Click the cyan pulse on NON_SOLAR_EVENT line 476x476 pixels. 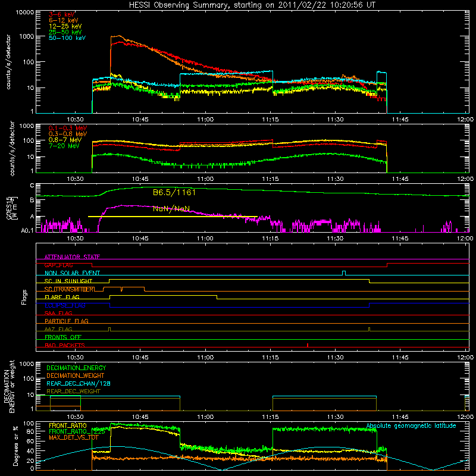pos(344,273)
